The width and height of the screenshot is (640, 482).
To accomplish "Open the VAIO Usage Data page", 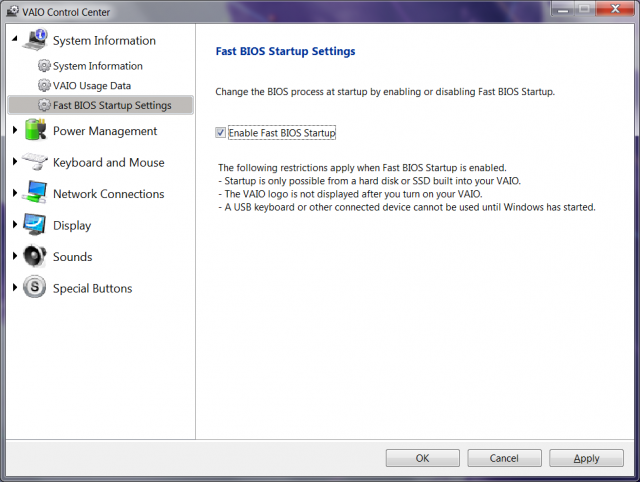I will (x=92, y=86).
